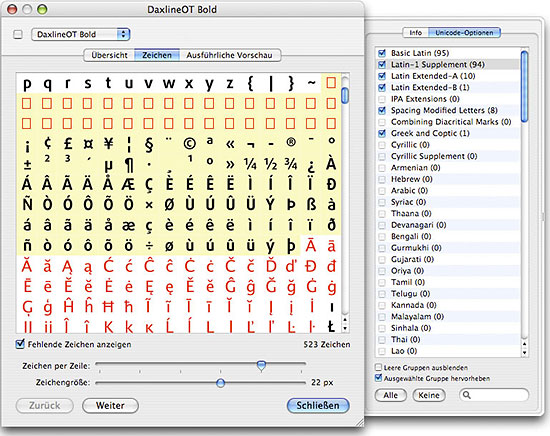Click the Zurück button
The image size is (550, 436).
[x=45, y=405]
